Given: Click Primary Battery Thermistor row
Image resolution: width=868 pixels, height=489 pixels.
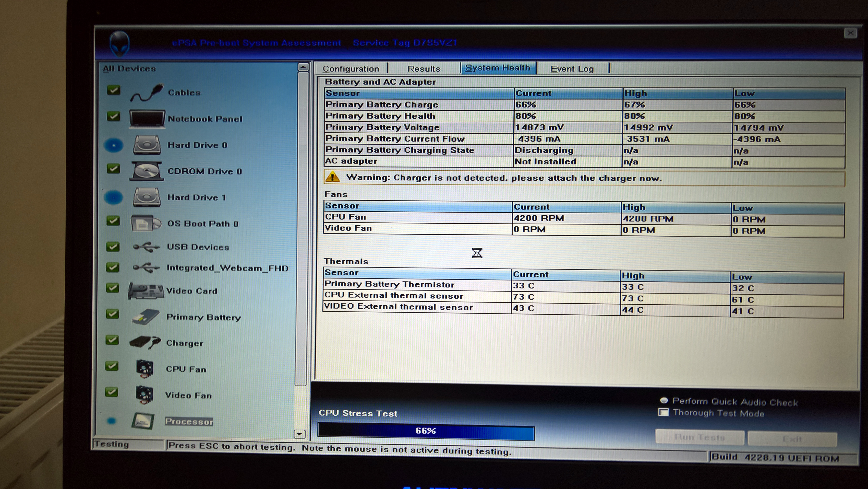Looking at the screenshot, I should 583,286.
